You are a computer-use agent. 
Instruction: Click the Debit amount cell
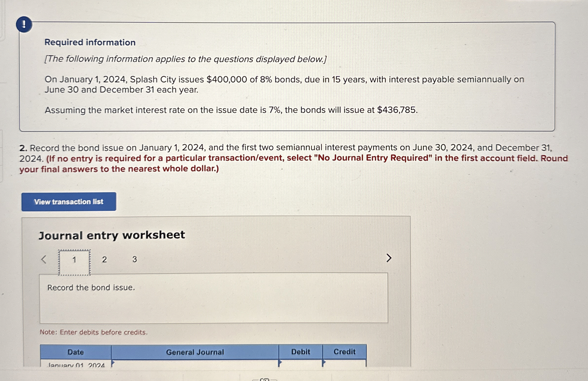(x=300, y=364)
